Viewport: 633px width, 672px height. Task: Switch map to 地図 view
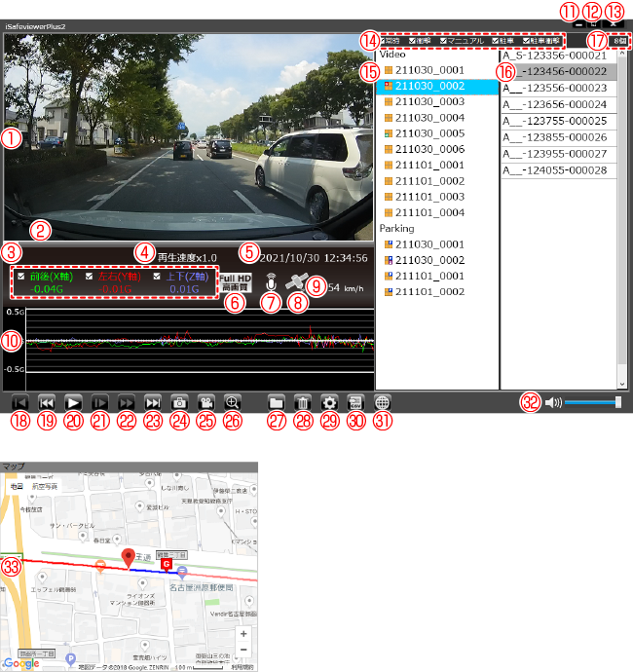point(17,486)
